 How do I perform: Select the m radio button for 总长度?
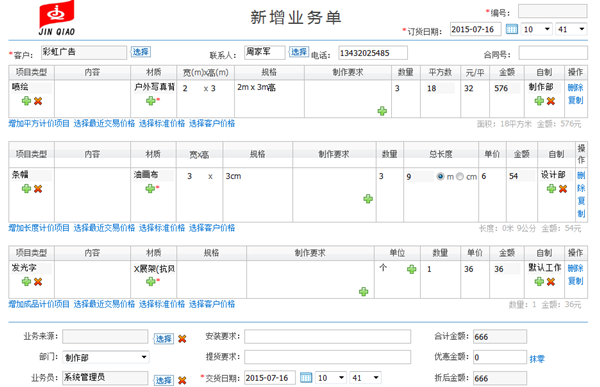(440, 176)
